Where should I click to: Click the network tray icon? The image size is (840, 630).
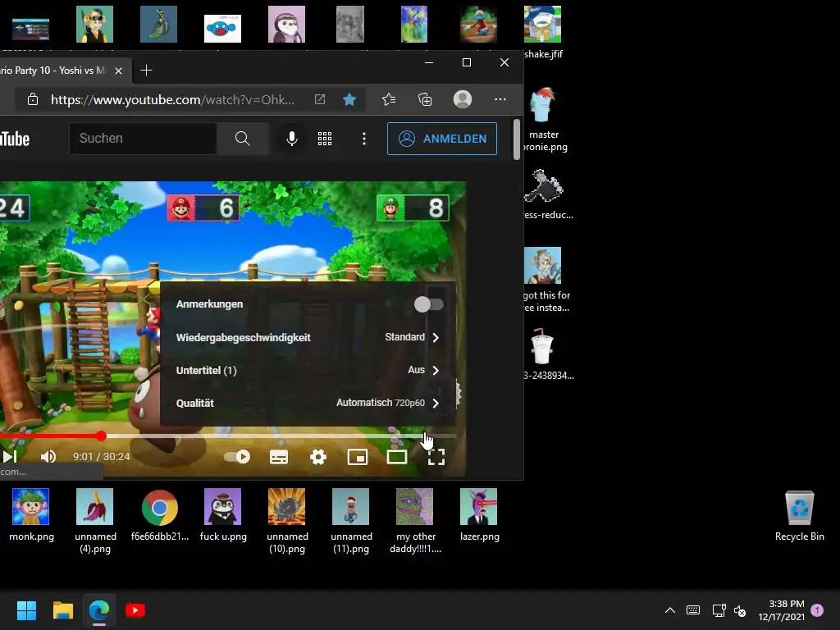click(719, 610)
